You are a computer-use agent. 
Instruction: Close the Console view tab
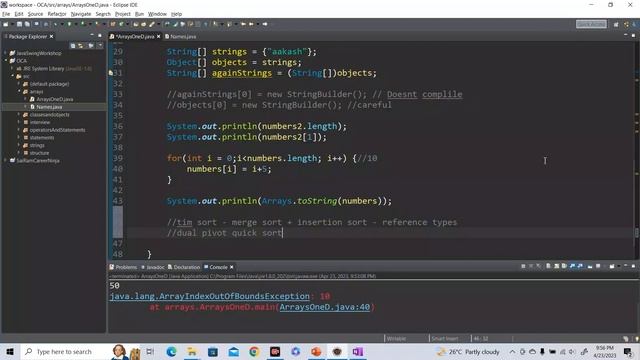[x=231, y=267]
